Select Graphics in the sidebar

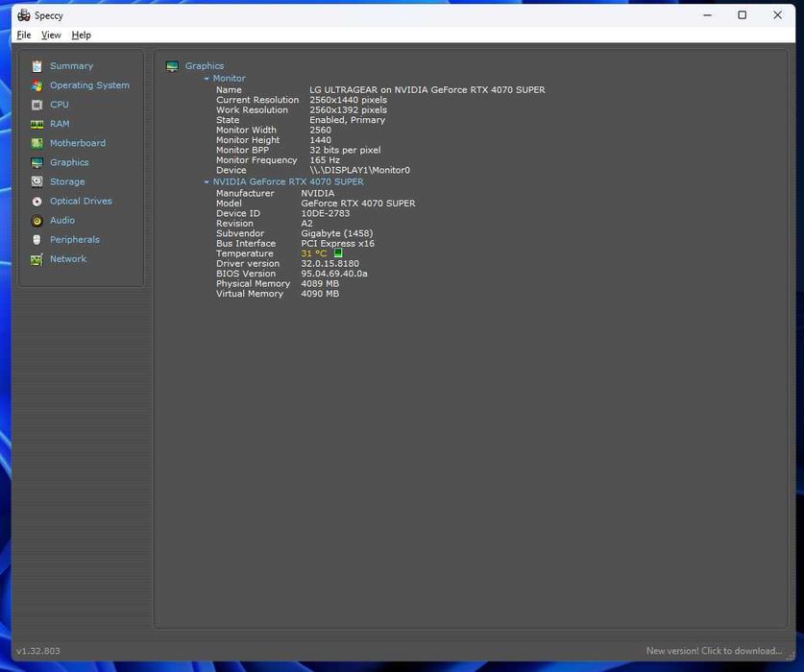tap(69, 163)
